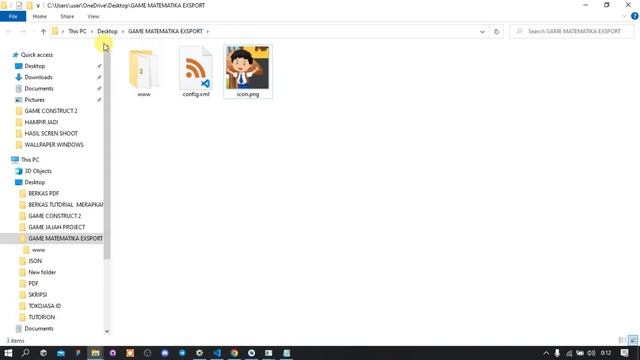Open 3D Objects under This PC
The image size is (640, 360).
pyautogui.click(x=38, y=171)
